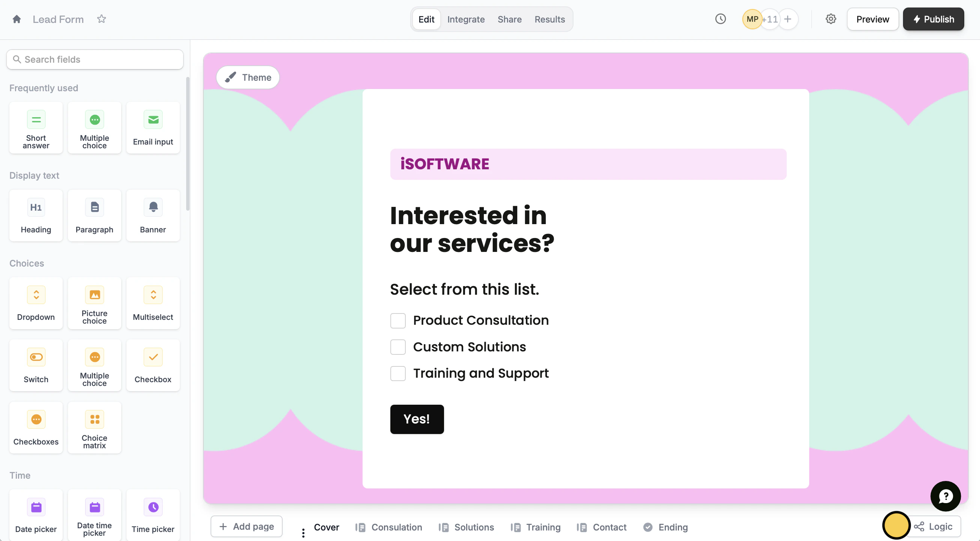Focus the Search fields input

click(95, 59)
